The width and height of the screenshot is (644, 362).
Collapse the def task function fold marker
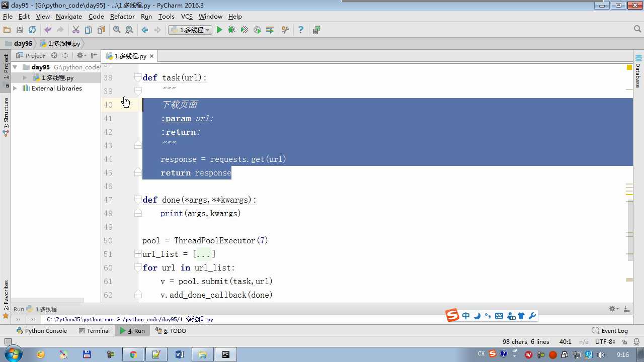(138, 78)
